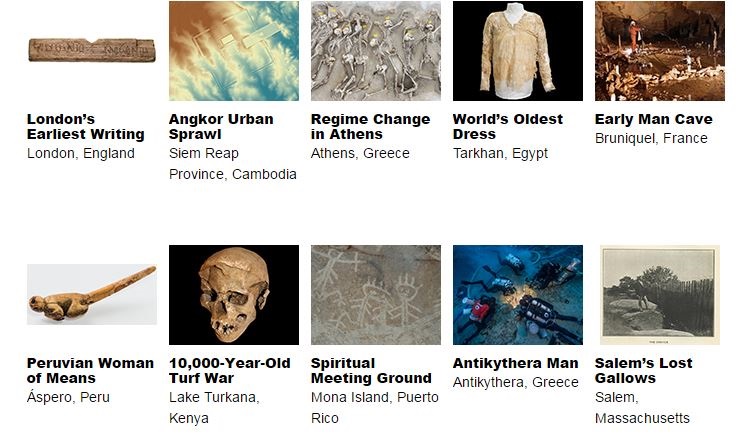Select the Mona Island cave drawings thumbnail

tap(376, 295)
